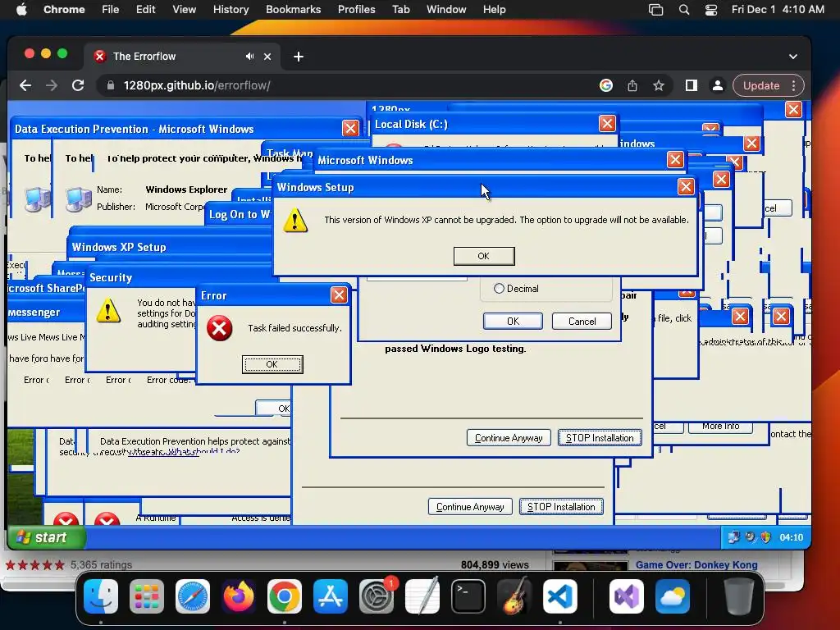
Task: Open TextEdit from the dock
Action: click(x=422, y=596)
